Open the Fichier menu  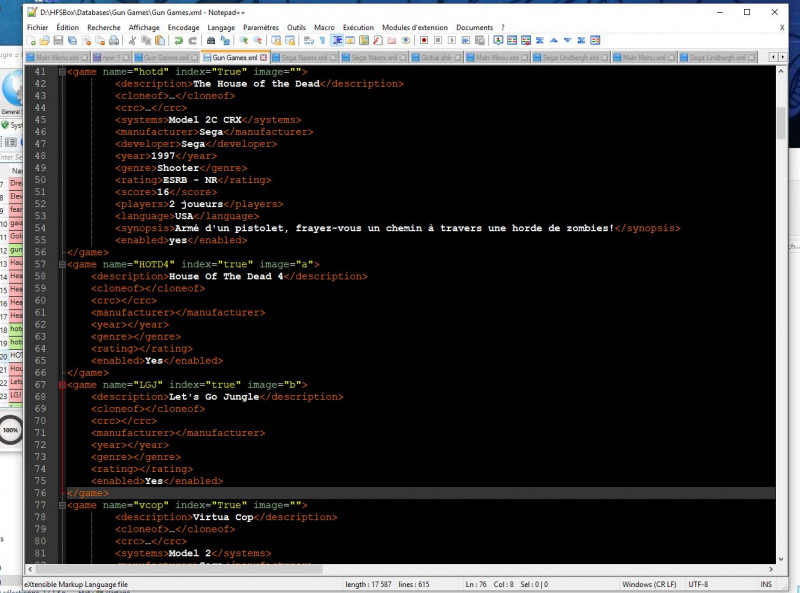(x=37, y=28)
